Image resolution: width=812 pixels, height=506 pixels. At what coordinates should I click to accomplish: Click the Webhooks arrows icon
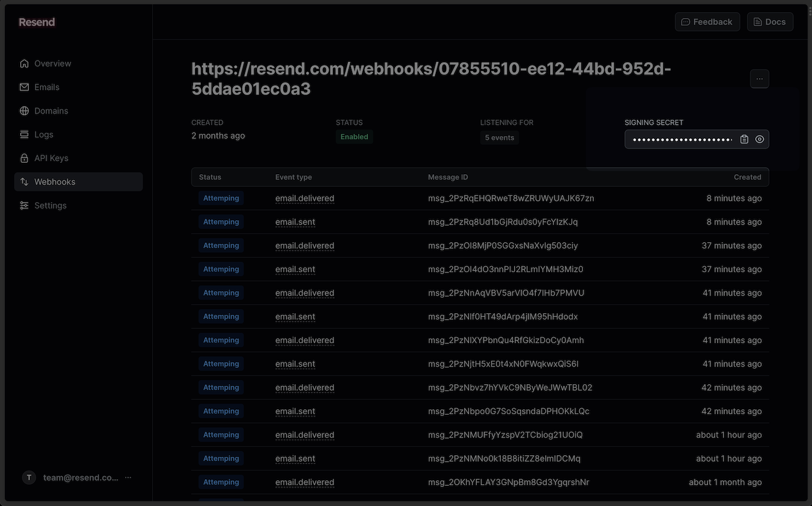pyautogui.click(x=24, y=182)
